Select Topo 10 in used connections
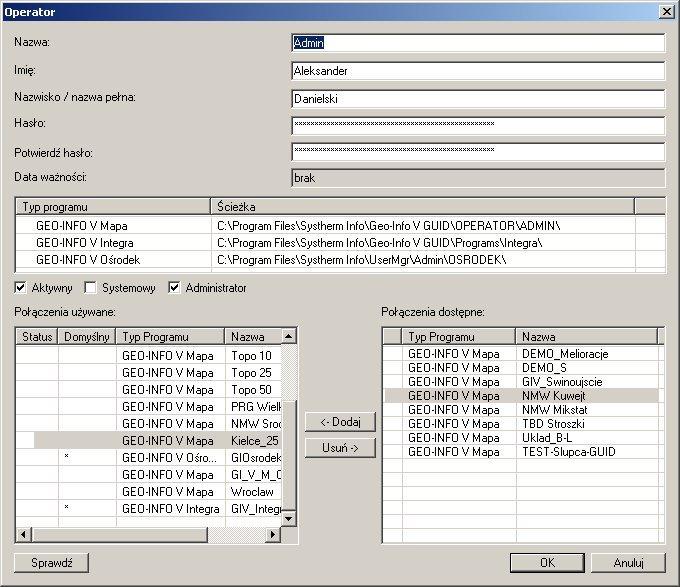This screenshot has height=587, width=680. 148,355
